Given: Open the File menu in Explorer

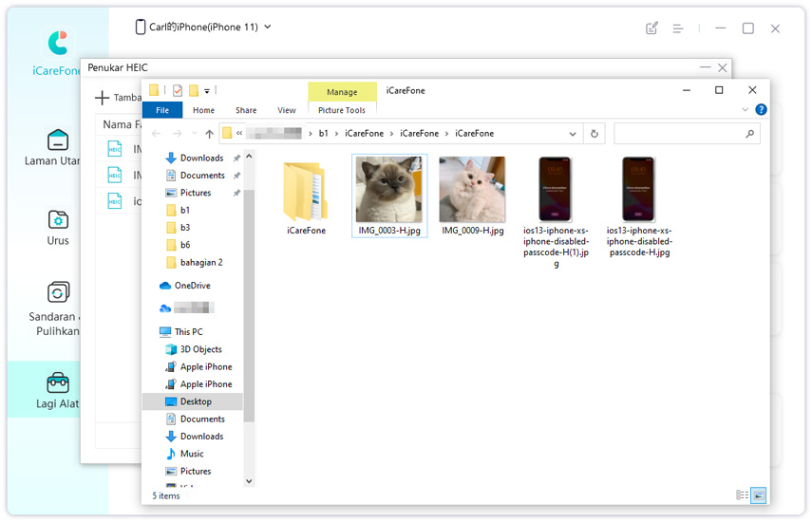Looking at the screenshot, I should (x=162, y=110).
